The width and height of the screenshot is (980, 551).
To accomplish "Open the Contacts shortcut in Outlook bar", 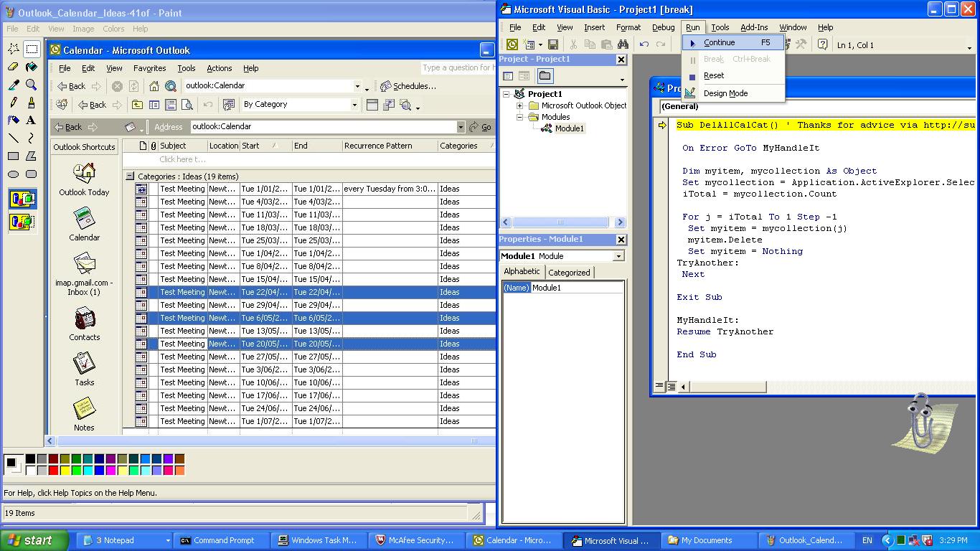I will [x=84, y=324].
